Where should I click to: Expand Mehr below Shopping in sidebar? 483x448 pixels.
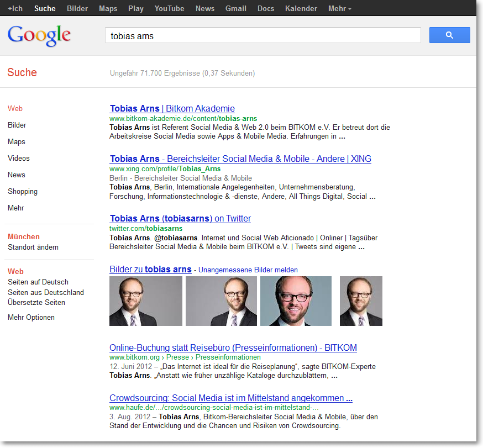pyautogui.click(x=15, y=208)
